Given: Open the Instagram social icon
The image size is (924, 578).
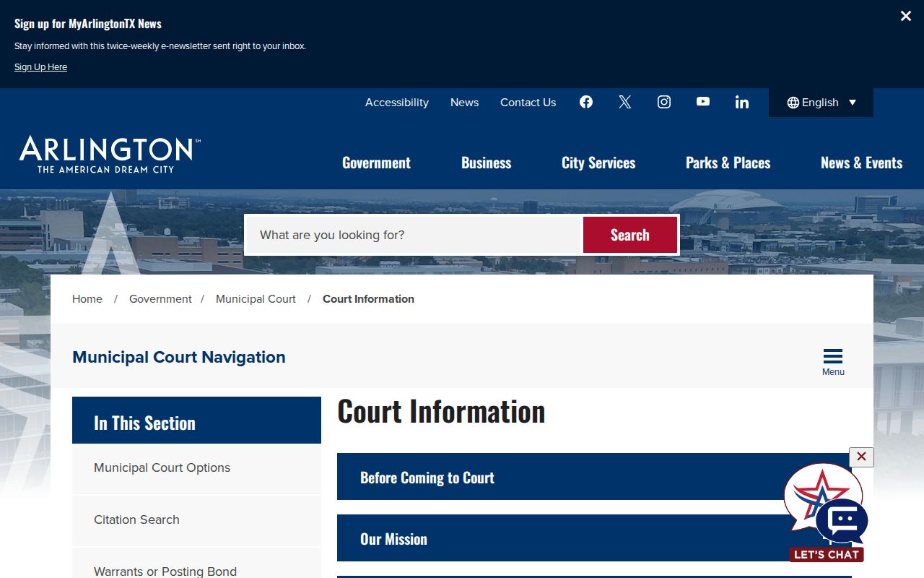Looking at the screenshot, I should pyautogui.click(x=664, y=102).
